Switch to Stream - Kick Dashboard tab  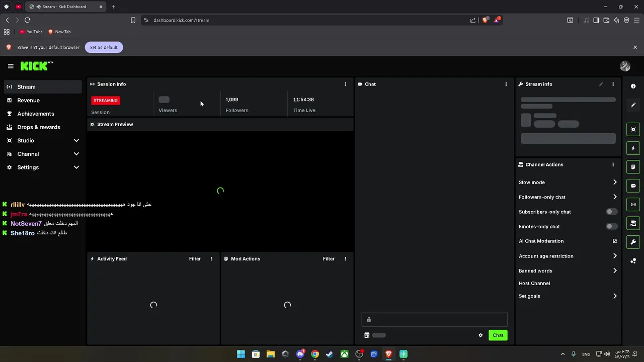tap(65, 7)
